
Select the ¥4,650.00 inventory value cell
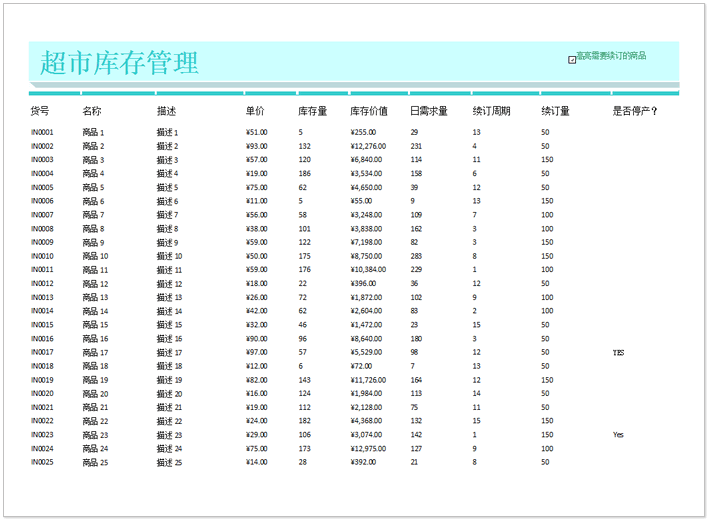coord(366,187)
